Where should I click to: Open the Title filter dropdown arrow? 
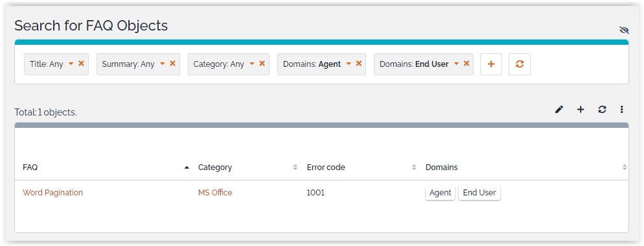point(71,64)
